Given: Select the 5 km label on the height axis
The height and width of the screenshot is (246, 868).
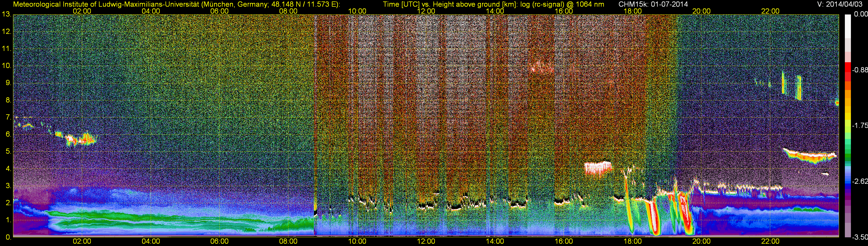Looking at the screenshot, I should tap(8, 152).
